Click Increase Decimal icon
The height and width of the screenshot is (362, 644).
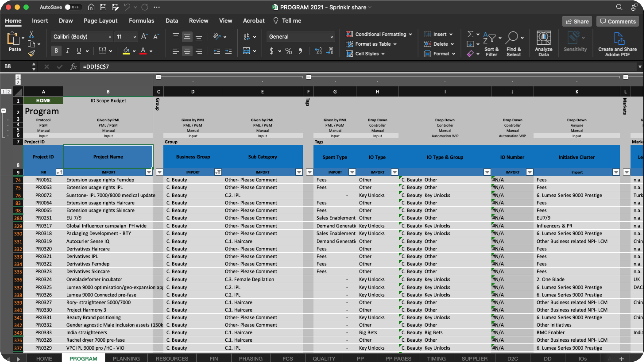coord(318,51)
